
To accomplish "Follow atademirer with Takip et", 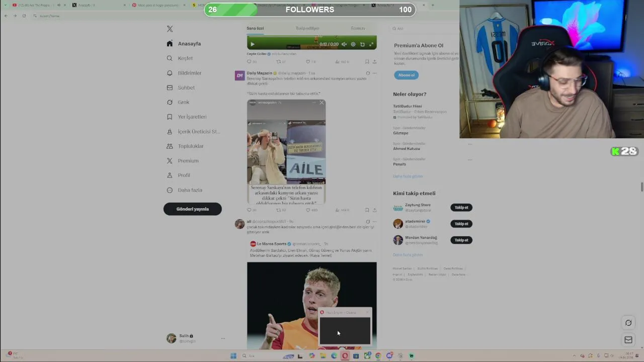I will [x=461, y=224].
